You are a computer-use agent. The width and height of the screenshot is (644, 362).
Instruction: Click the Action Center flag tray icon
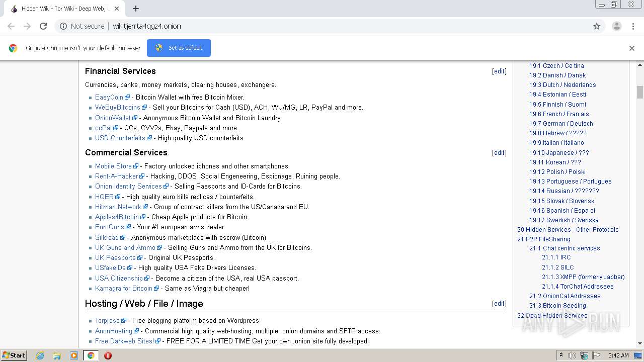(x=596, y=355)
